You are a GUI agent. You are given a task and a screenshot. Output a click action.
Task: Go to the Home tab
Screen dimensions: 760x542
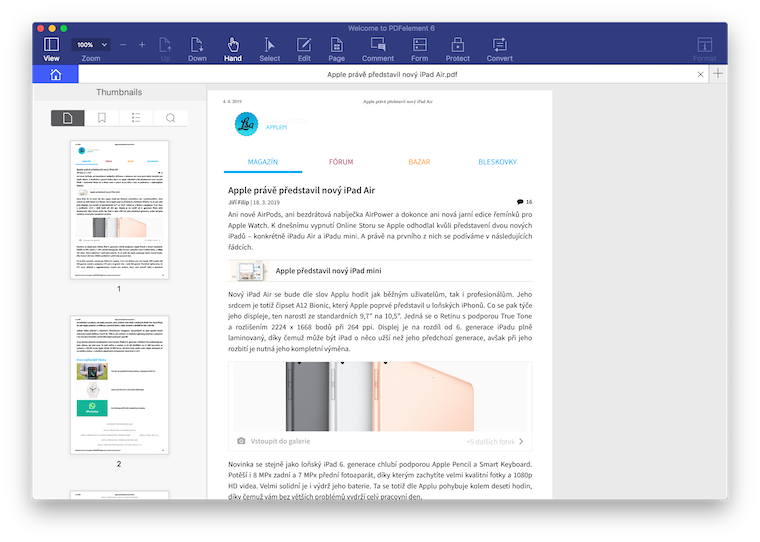pos(56,74)
